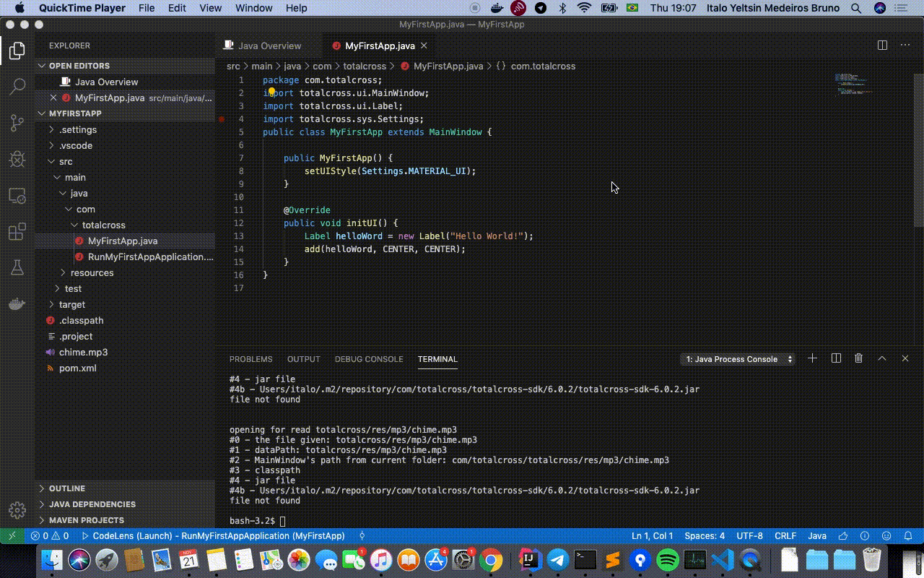This screenshot has width=924, height=578.
Task: Expand the Java Dependencies section
Action: click(126, 504)
